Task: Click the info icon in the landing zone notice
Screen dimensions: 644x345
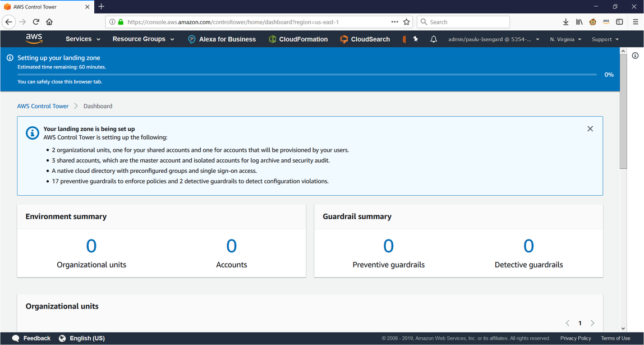Action: pos(33,132)
